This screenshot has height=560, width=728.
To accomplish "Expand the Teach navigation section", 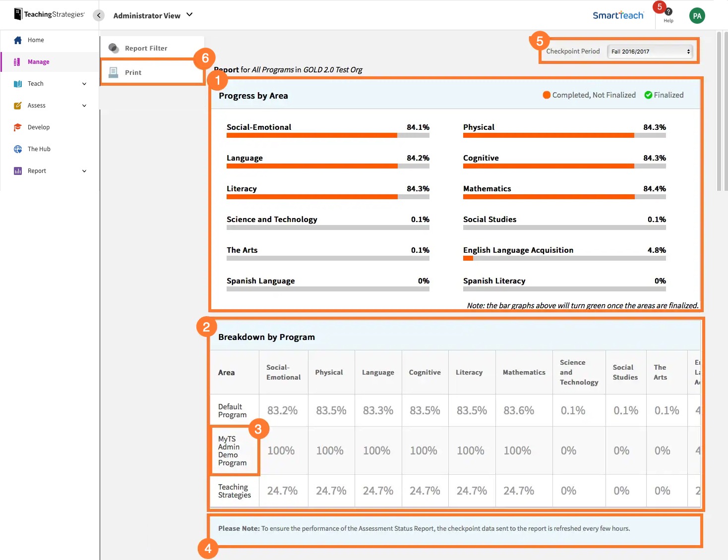I will point(83,83).
